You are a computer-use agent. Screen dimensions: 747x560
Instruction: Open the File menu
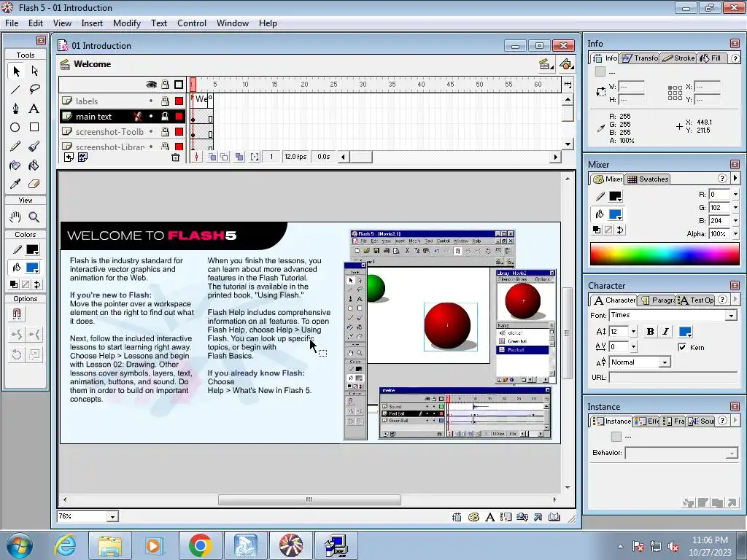pyautogui.click(x=12, y=23)
